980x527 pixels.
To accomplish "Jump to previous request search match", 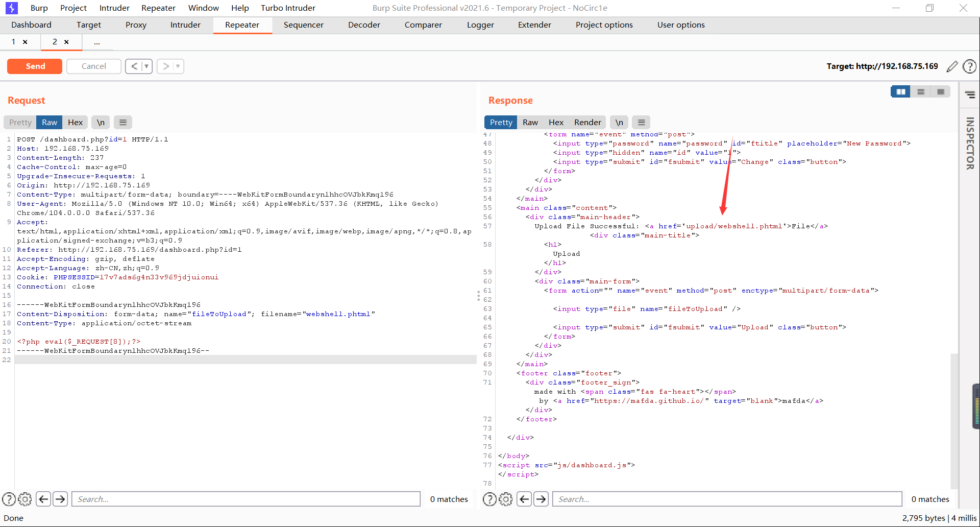I will (x=44, y=499).
